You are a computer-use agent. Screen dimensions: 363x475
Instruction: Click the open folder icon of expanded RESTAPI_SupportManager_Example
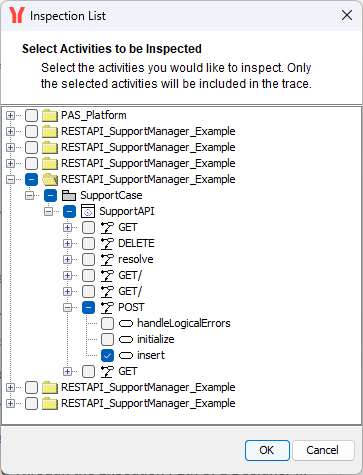click(50, 179)
